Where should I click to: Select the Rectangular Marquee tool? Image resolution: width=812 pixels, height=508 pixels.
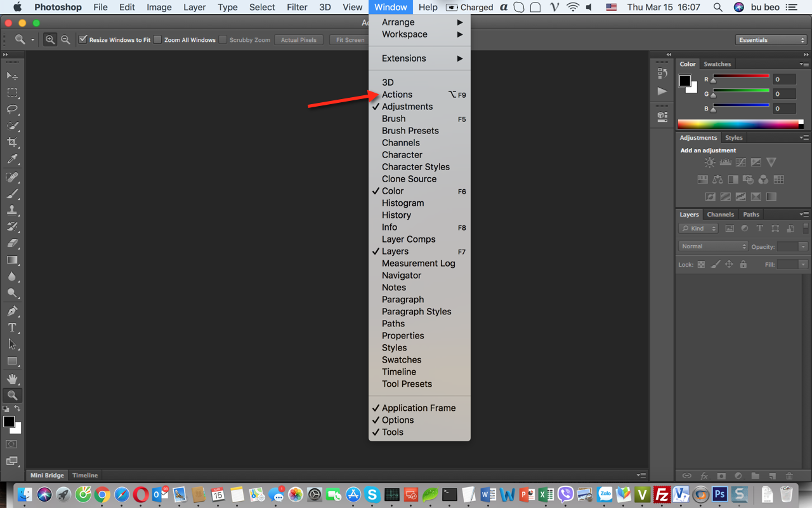[12, 93]
